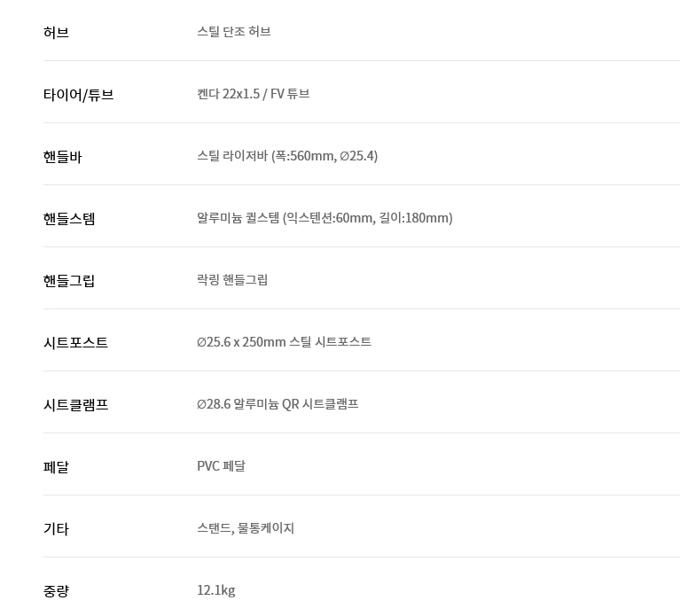Click the 시트클램프 spec label
This screenshot has height=616, width=680.
(75, 405)
